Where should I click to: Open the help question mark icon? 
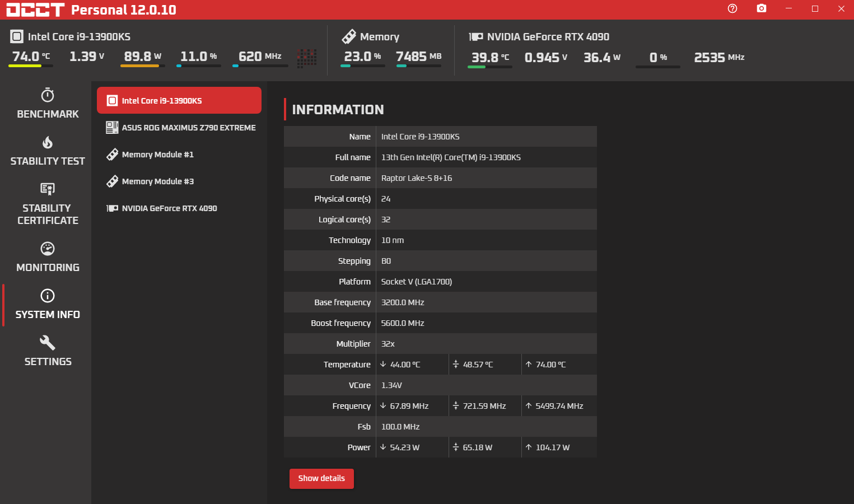732,8
